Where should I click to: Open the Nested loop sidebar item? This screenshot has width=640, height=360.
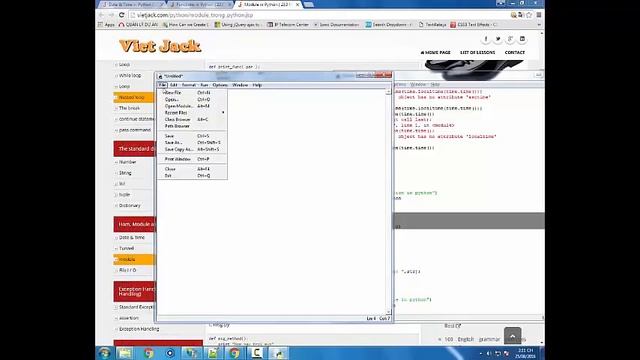click(134, 97)
